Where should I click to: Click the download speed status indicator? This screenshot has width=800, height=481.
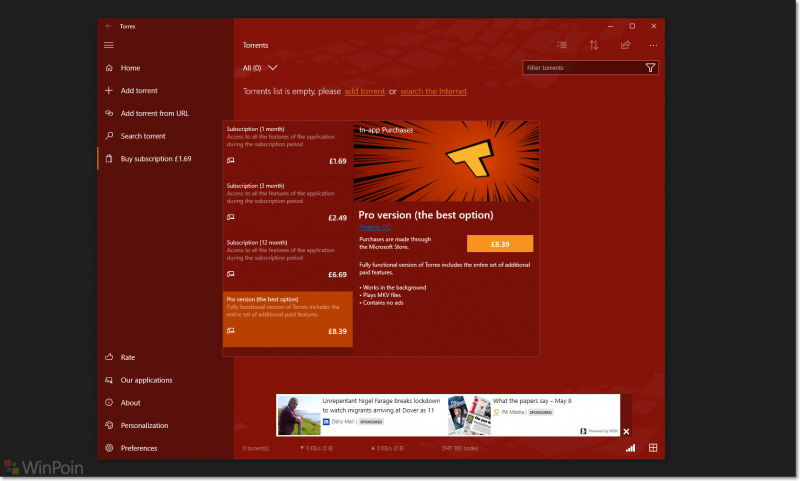point(316,448)
